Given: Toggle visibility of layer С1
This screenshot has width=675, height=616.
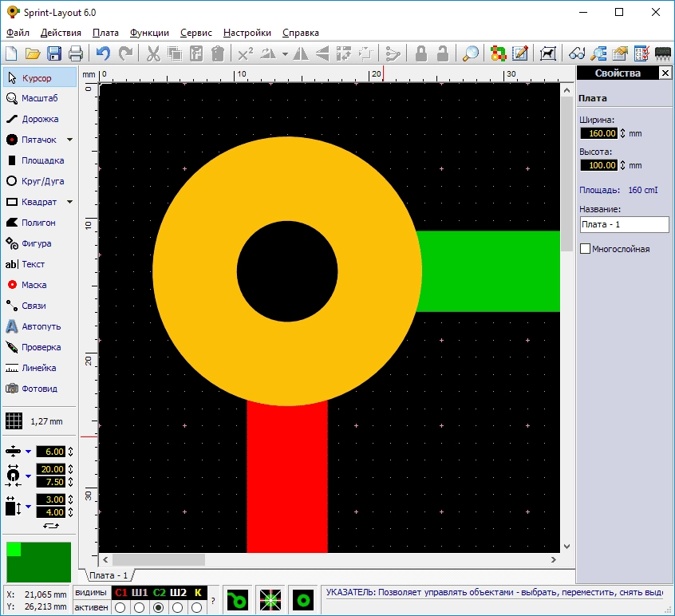Looking at the screenshot, I should pyautogui.click(x=121, y=593).
